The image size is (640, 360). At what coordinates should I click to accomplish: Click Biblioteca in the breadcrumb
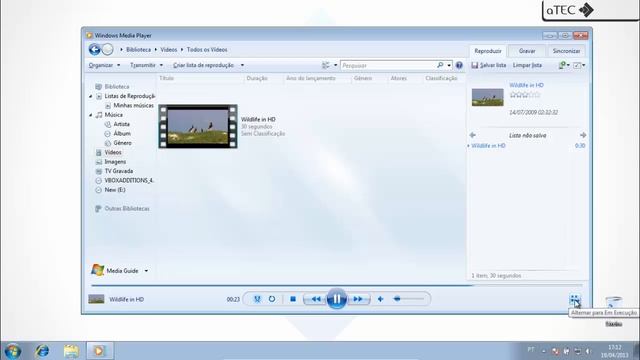pos(138,50)
